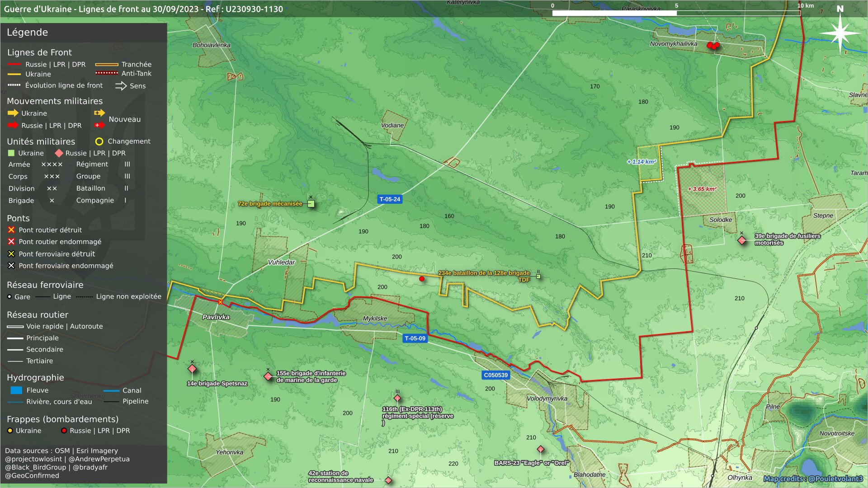The image size is (868, 488).
Task: Click the Vuhledar town label
Action: coord(281,262)
